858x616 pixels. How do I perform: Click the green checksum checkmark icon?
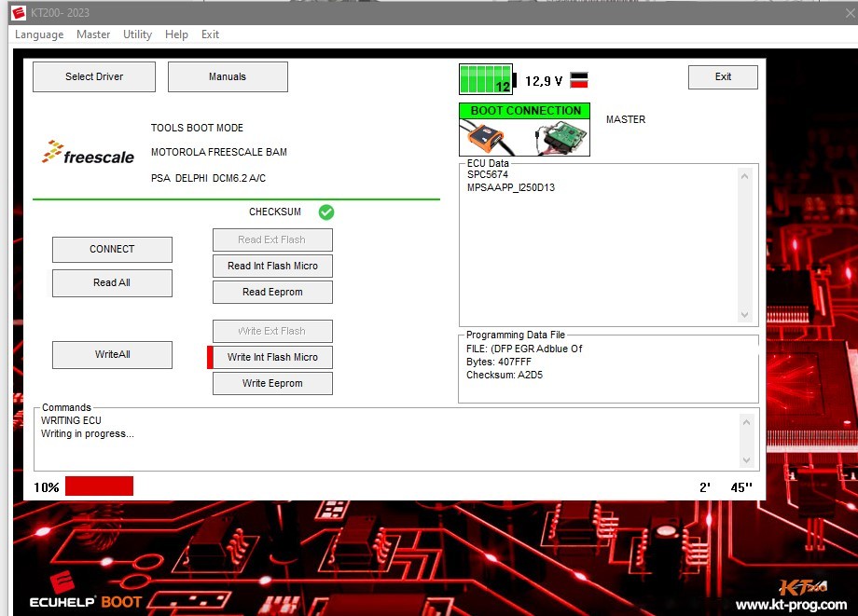(326, 212)
